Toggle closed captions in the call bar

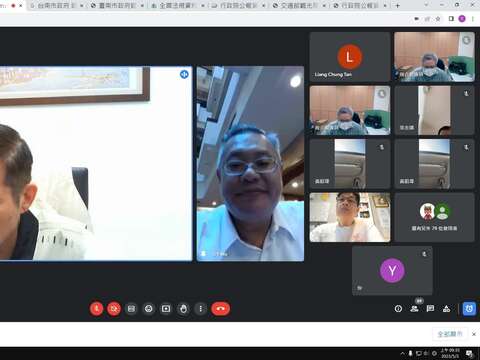[131, 309]
